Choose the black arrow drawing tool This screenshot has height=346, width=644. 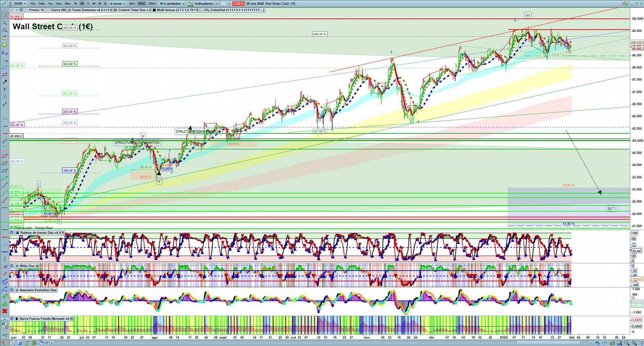(5, 82)
